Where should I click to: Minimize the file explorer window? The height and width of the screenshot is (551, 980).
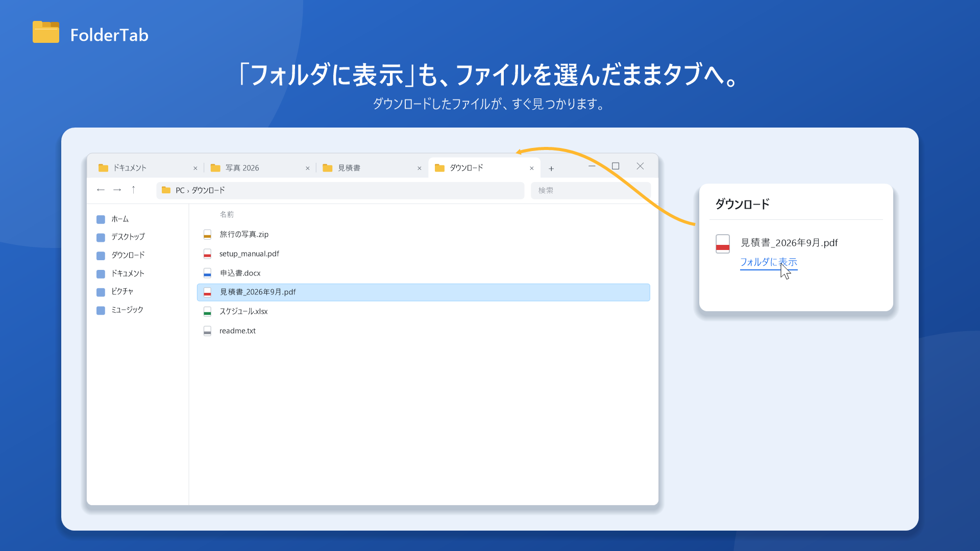coord(592,166)
